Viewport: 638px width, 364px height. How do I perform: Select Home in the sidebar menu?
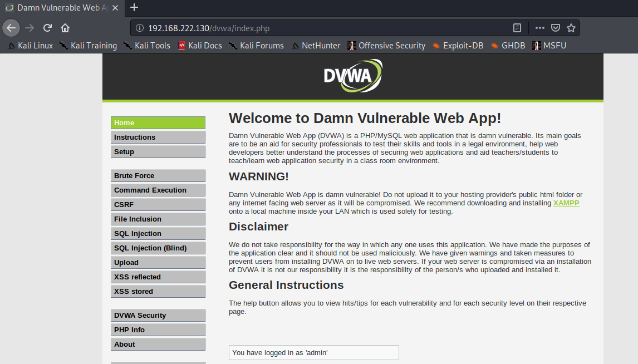click(x=158, y=123)
